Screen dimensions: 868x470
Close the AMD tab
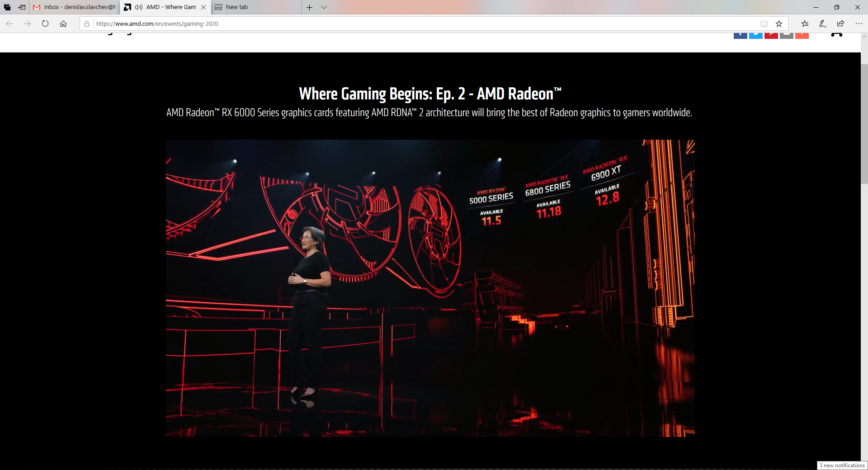pos(203,7)
